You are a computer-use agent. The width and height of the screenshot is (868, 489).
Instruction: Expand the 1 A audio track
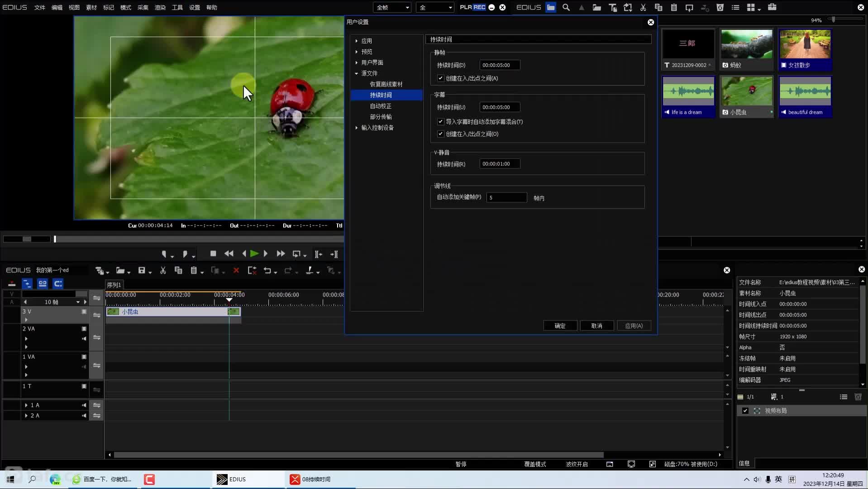click(26, 405)
